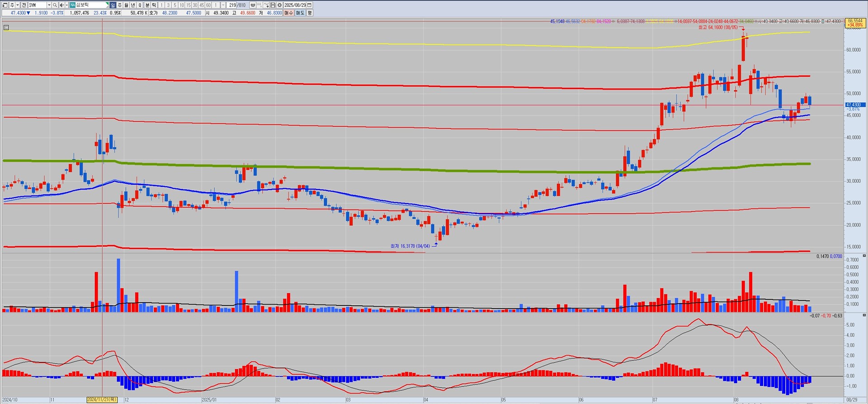Image resolution: width=868 pixels, height=404 pixels.
Task: Switch chart to daily (일) period
Action: [113, 5]
